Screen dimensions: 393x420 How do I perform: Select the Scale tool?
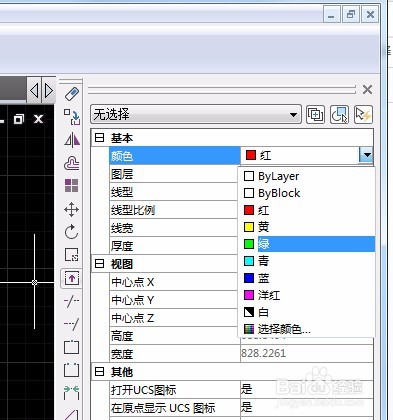(72, 255)
